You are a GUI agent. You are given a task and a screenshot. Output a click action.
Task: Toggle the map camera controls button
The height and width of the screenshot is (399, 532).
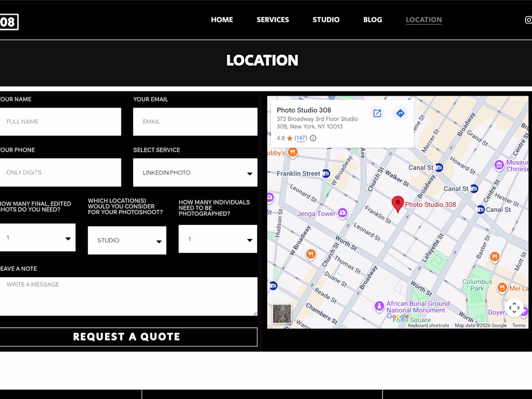tap(514, 308)
